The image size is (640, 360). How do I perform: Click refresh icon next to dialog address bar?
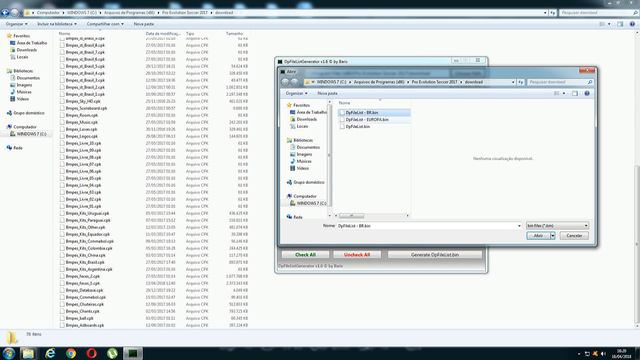520,82
